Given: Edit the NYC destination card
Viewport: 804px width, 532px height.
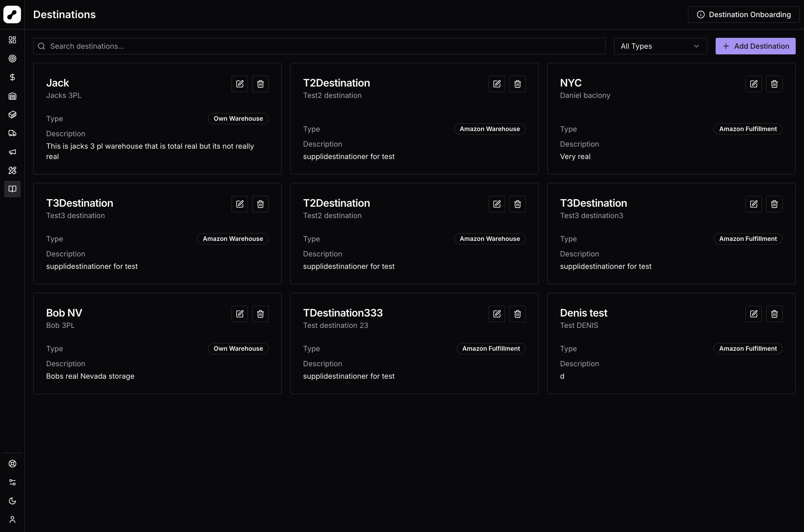Looking at the screenshot, I should [x=753, y=84].
